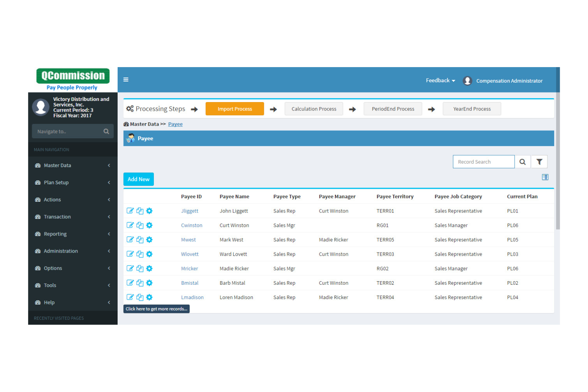
Task: Open the column chooser icon above the grid
Action: [545, 177]
